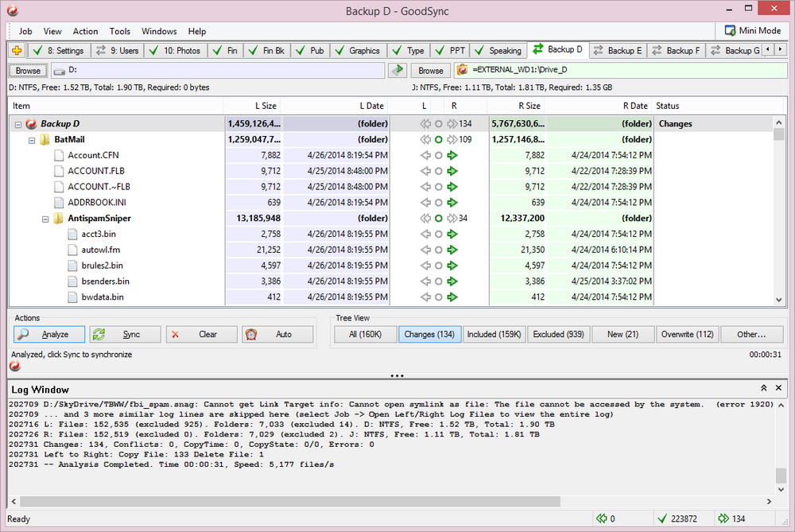This screenshot has width=795, height=532.
Task: Click left Browse button
Action: pyautogui.click(x=28, y=71)
